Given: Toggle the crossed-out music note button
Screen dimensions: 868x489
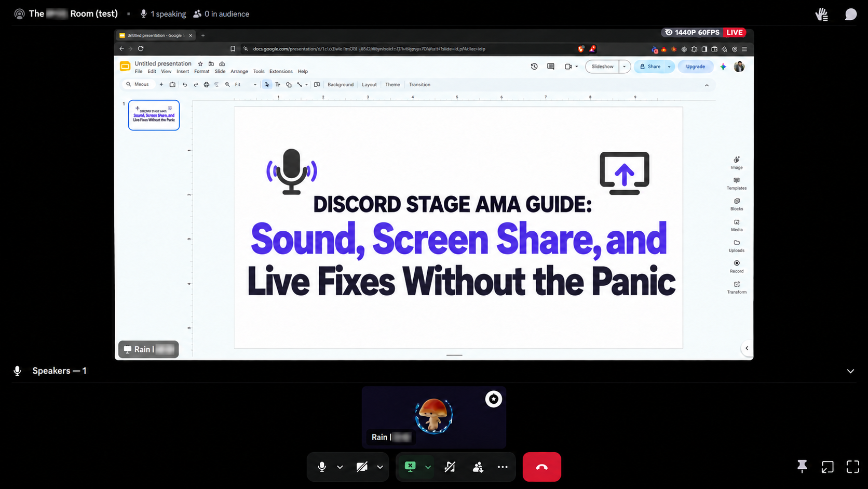Looking at the screenshot, I should 450,467.
